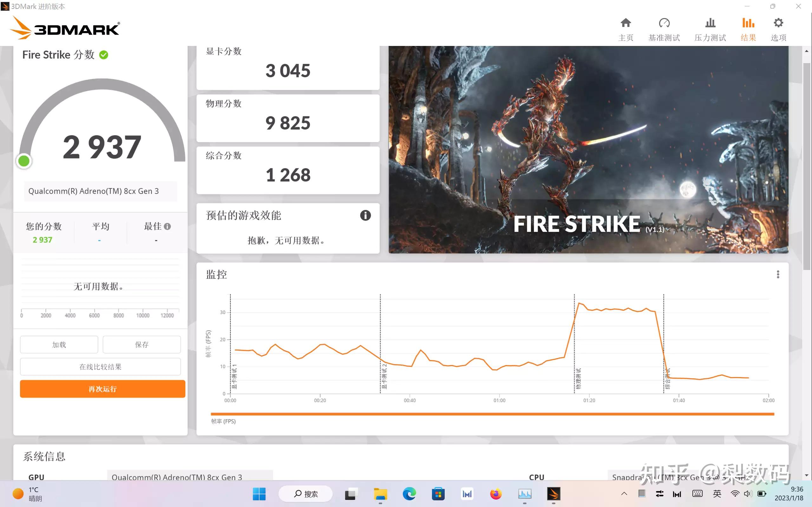Click the info icon beside 预估的游戏效能
The height and width of the screenshot is (507, 812).
click(365, 215)
